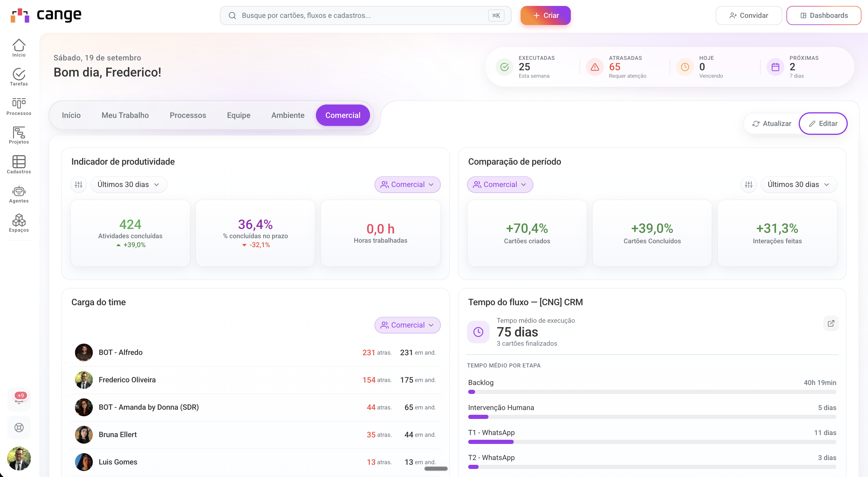This screenshot has height=477, width=868.
Task: Open filter sliders in Indicador de produtividade
Action: (x=79, y=185)
